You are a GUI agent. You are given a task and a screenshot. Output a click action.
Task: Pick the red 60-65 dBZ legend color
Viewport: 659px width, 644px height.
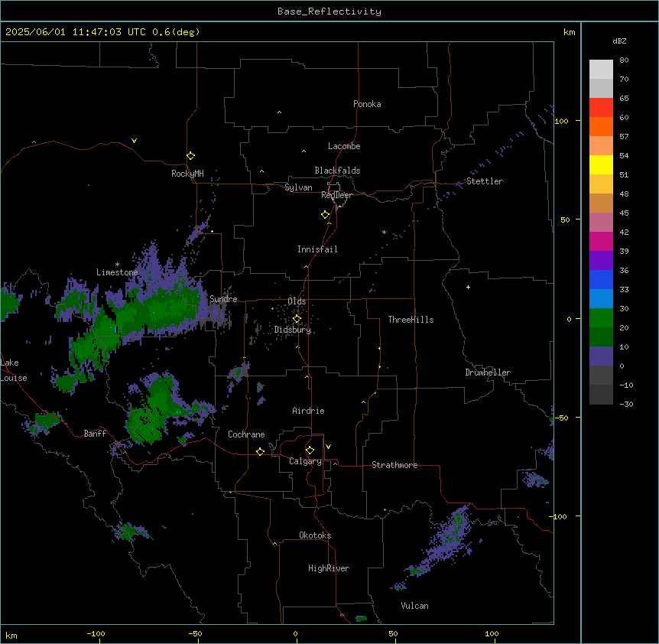click(x=601, y=107)
